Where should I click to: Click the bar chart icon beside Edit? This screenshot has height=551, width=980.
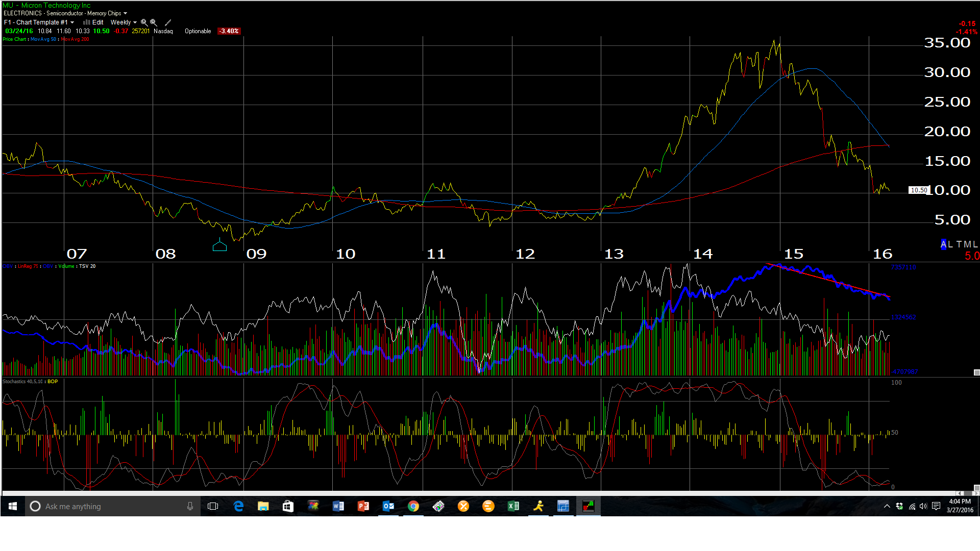[86, 22]
